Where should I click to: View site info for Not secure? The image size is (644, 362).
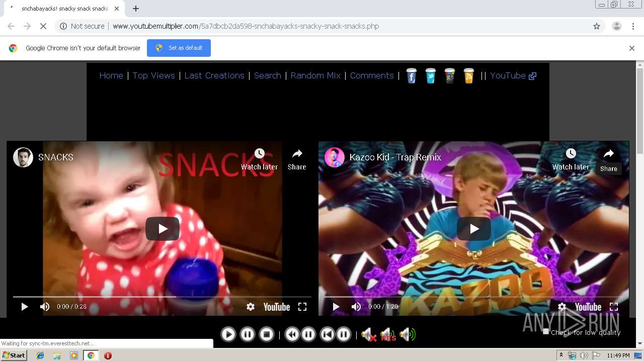[82, 26]
